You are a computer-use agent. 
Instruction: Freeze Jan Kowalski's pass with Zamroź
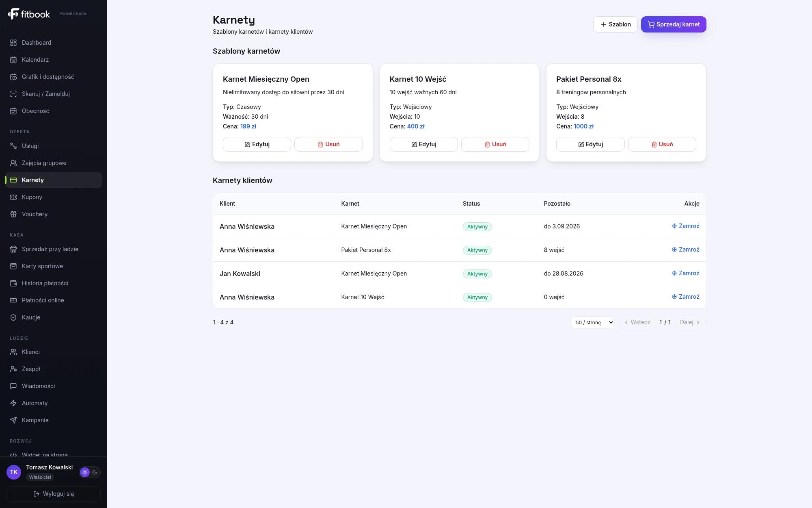[x=685, y=273]
